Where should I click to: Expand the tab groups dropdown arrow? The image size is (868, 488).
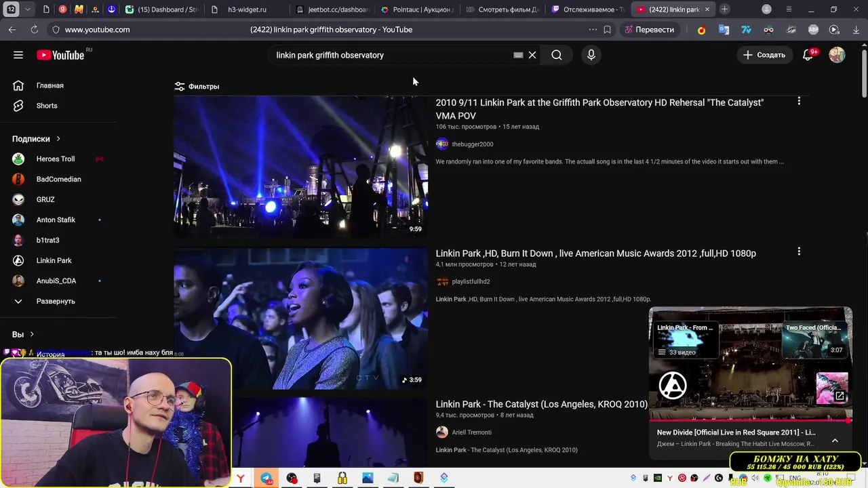coord(27,9)
